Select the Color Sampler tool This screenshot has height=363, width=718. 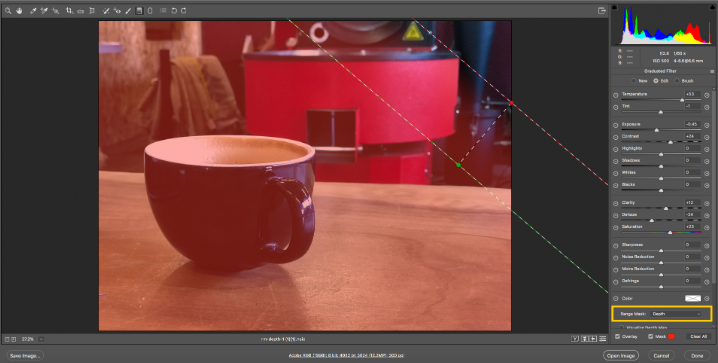pyautogui.click(x=44, y=11)
